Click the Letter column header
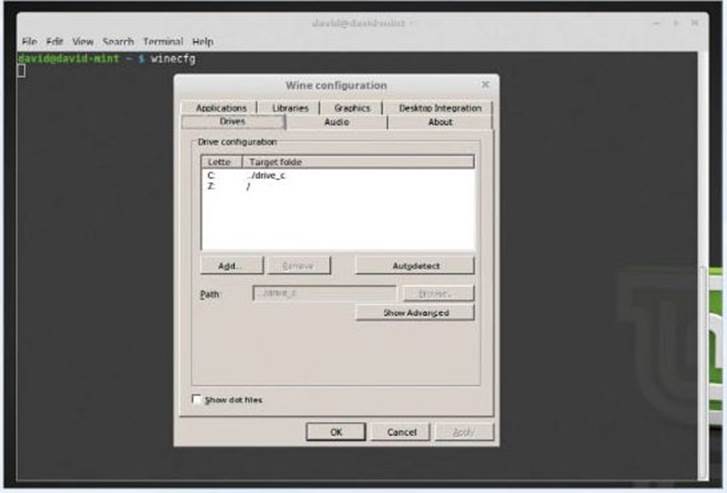Image resolution: width=727 pixels, height=493 pixels. 221,162
